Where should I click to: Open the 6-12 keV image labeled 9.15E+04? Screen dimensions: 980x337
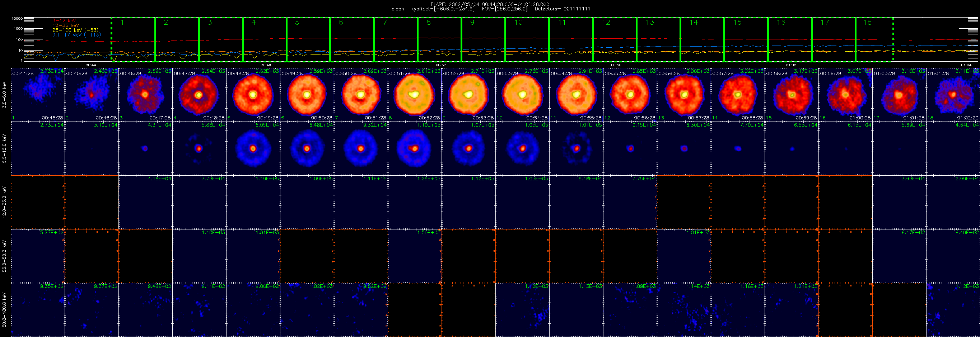click(630, 148)
